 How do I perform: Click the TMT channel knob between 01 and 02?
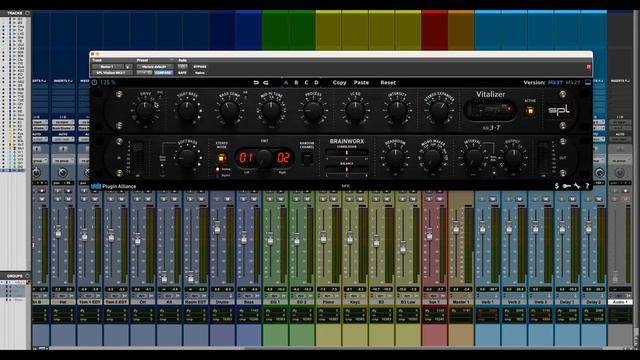264,158
